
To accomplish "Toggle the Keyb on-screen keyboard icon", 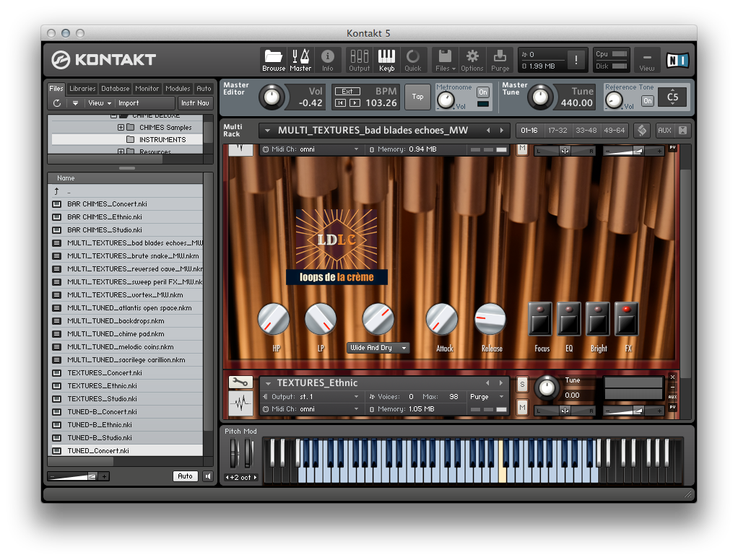I will 386,60.
